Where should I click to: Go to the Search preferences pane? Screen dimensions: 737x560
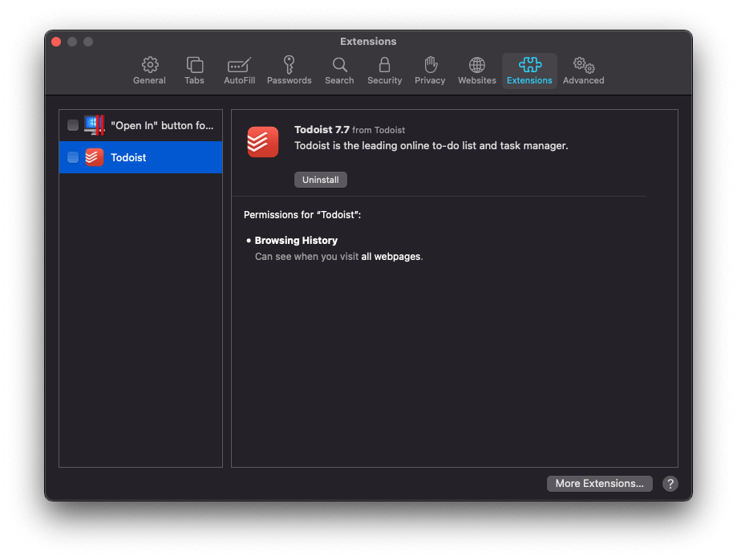(339, 71)
